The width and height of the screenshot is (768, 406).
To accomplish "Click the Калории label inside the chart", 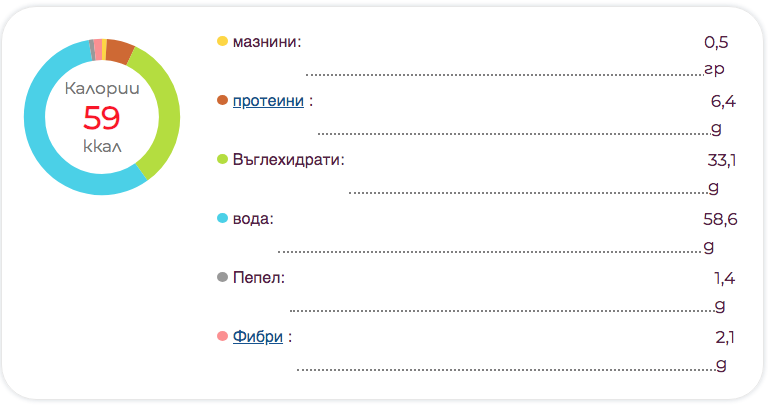I will click(x=101, y=89).
